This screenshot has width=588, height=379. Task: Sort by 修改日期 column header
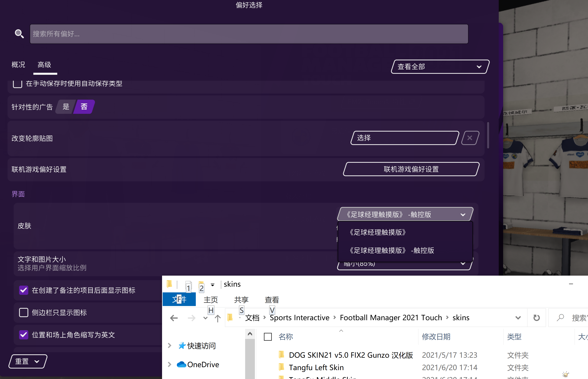coord(436,336)
